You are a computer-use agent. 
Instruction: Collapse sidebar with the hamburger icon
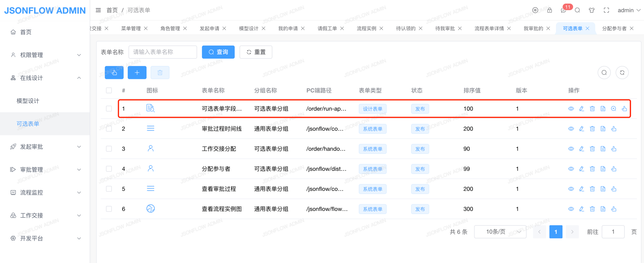coord(98,10)
